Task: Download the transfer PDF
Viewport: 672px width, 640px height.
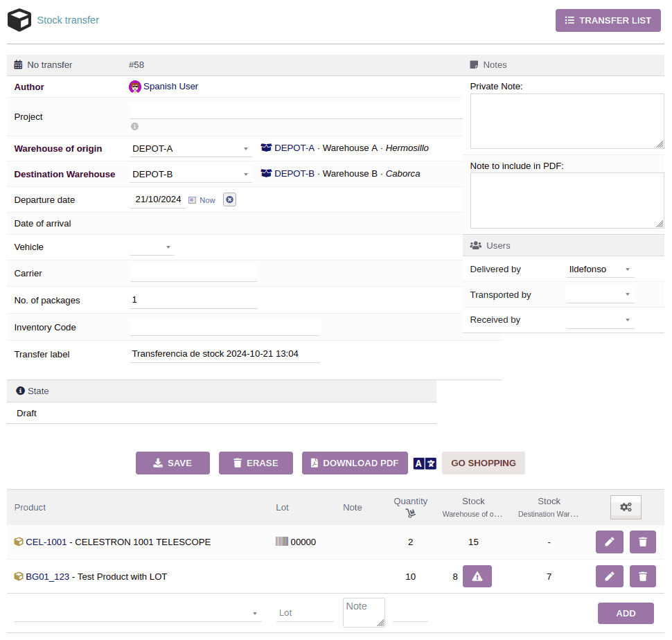Action: (x=354, y=463)
